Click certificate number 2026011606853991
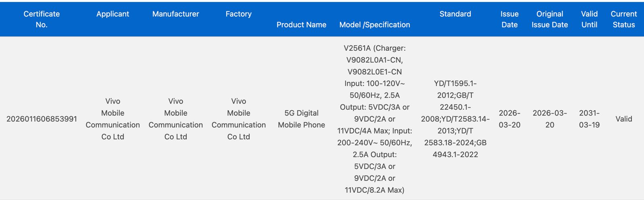The height and width of the screenshot is (200, 644). (41, 119)
